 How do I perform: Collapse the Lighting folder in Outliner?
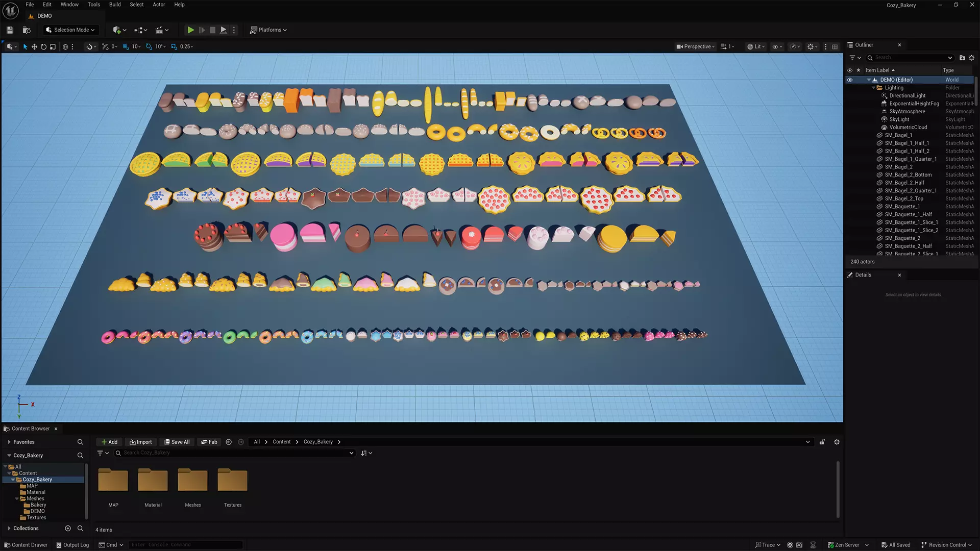874,88
